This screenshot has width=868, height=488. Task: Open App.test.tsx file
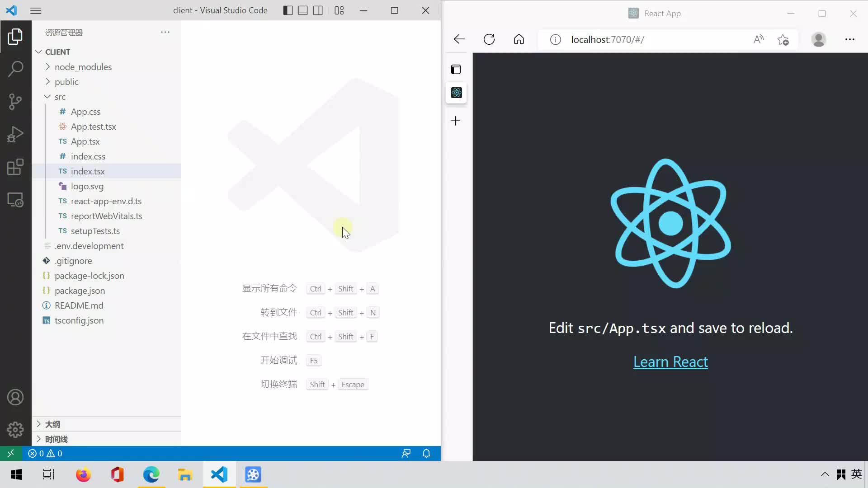click(106, 127)
